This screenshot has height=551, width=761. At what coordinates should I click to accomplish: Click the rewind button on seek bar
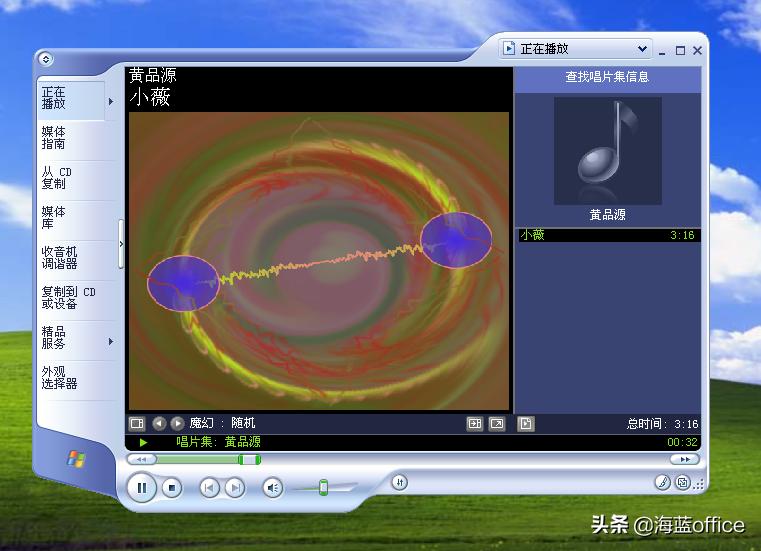(141, 459)
